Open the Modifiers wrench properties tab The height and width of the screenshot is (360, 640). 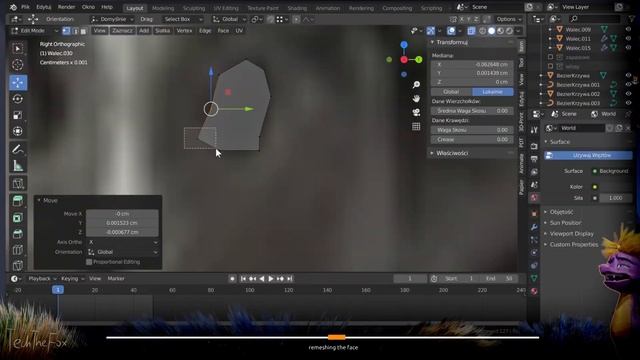click(x=534, y=227)
